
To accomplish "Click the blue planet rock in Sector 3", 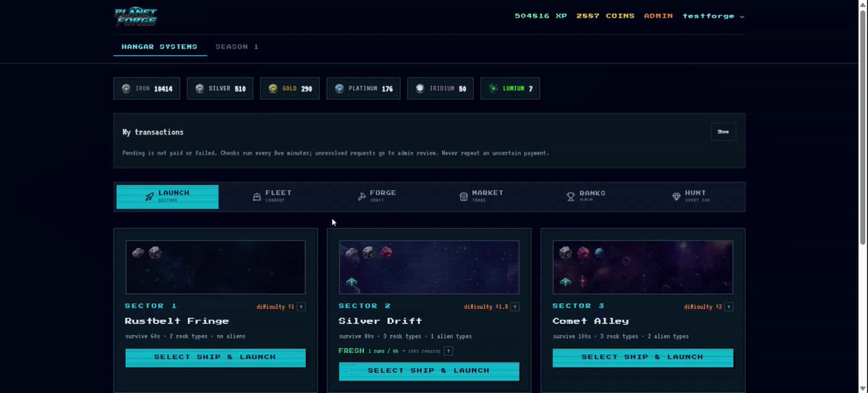I will coord(600,253).
